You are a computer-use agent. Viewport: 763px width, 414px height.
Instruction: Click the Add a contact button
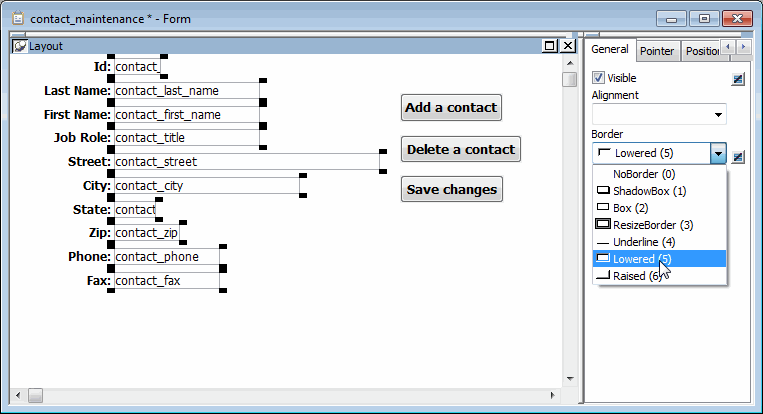point(451,108)
